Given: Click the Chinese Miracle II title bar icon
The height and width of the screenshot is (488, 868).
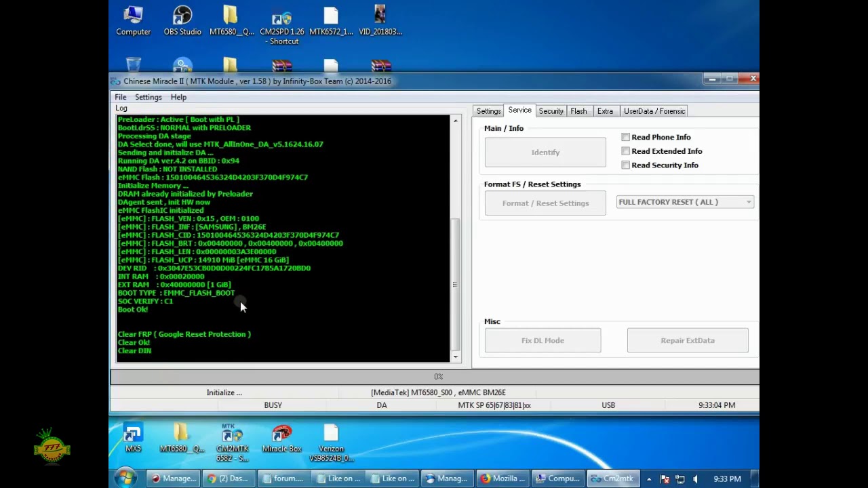Looking at the screenshot, I should (116, 81).
